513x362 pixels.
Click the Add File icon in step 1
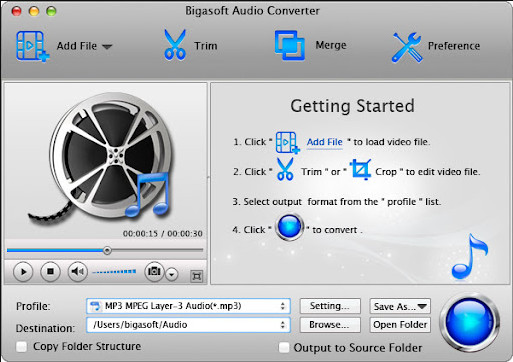point(287,142)
